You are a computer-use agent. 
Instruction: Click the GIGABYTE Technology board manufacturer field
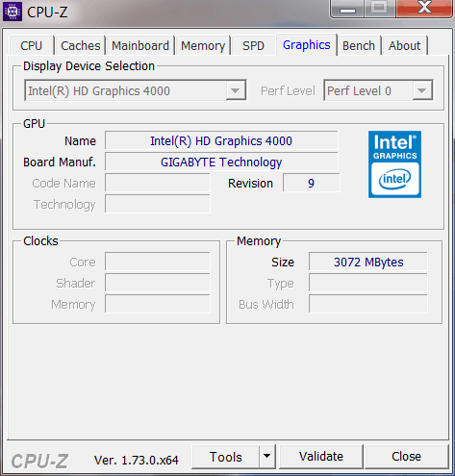point(221,162)
